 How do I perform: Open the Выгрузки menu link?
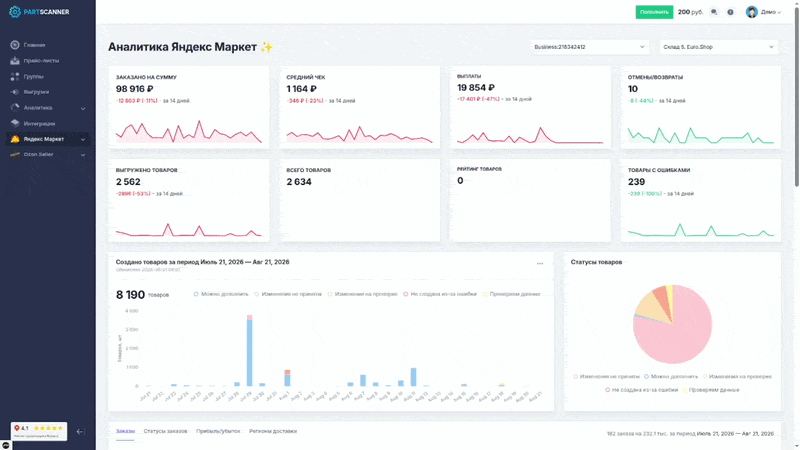36,92
